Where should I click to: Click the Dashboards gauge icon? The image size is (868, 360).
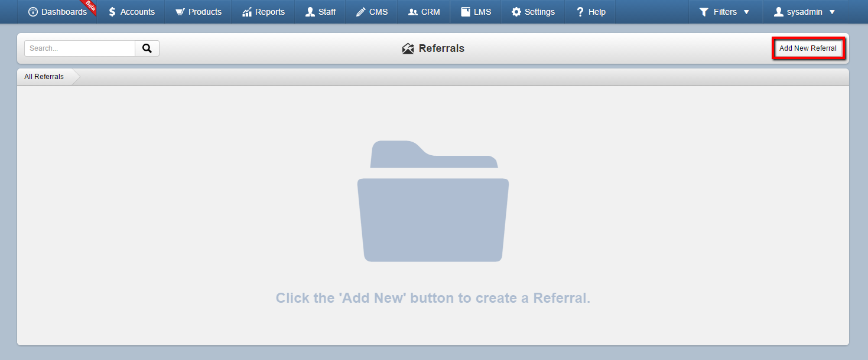click(33, 12)
